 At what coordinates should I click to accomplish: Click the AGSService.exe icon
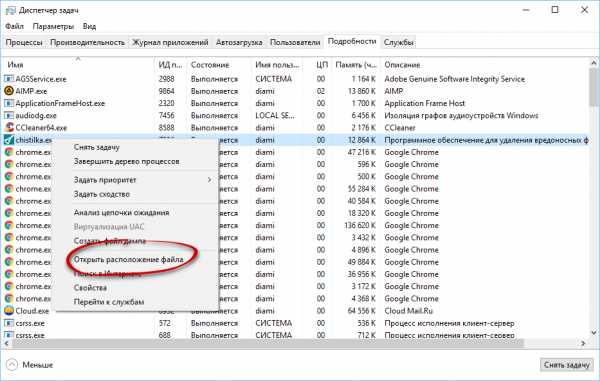pos(8,79)
